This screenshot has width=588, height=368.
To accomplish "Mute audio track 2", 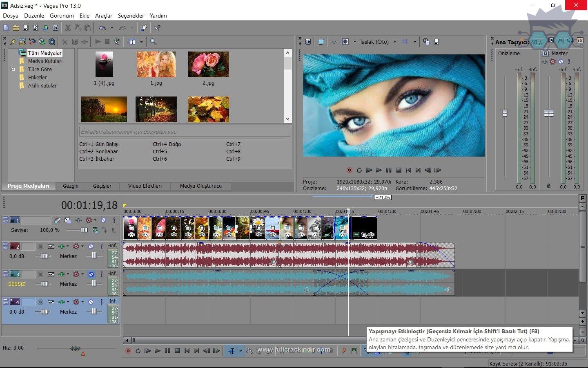I will [x=91, y=246].
